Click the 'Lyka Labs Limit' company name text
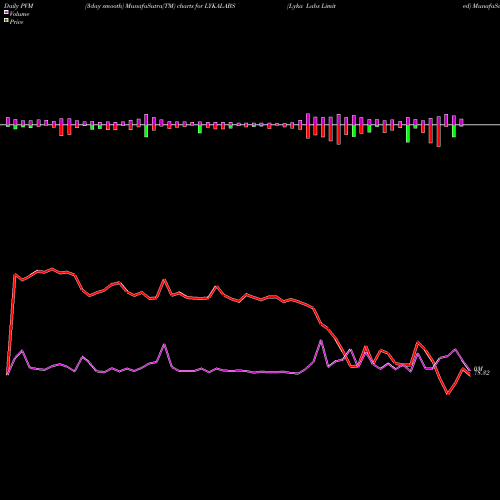 tap(312, 6)
